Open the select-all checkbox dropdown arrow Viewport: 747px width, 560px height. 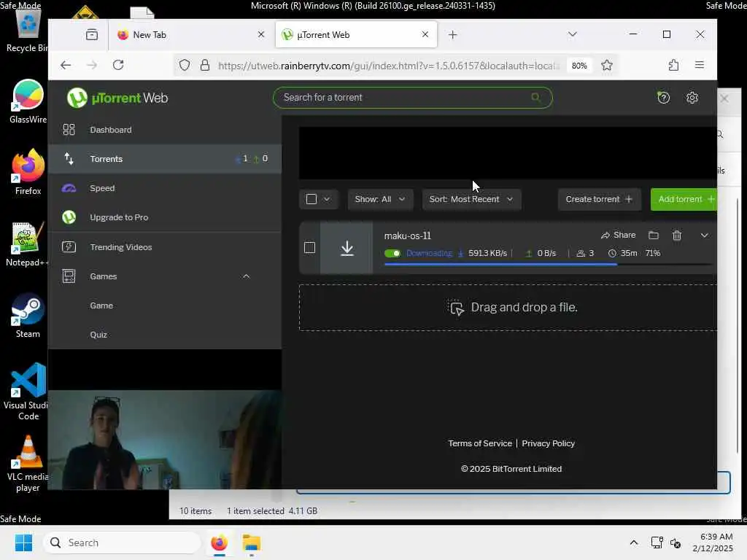[x=327, y=199]
